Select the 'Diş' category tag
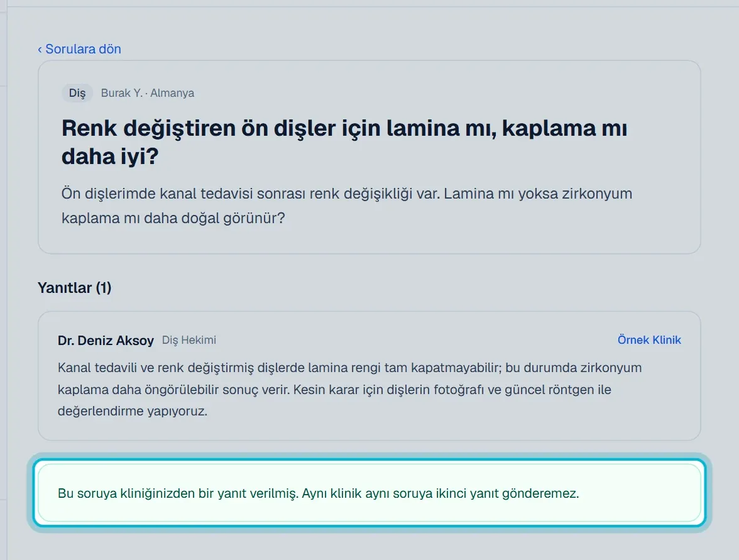 pyautogui.click(x=77, y=93)
